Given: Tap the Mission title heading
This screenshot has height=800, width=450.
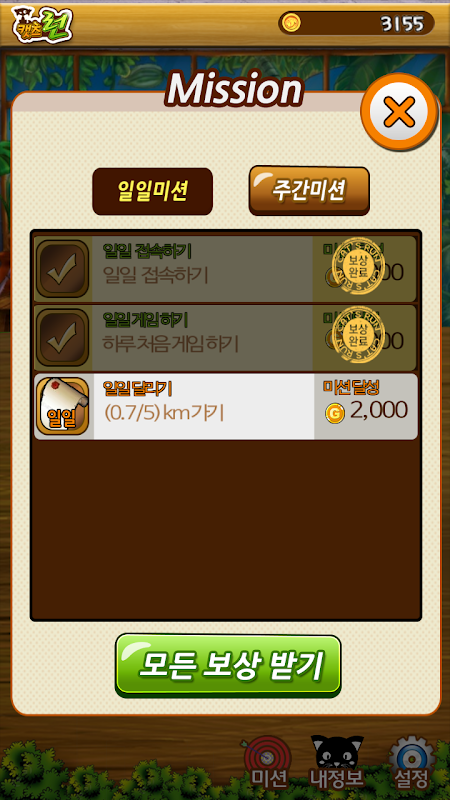Looking at the screenshot, I should tap(235, 90).
